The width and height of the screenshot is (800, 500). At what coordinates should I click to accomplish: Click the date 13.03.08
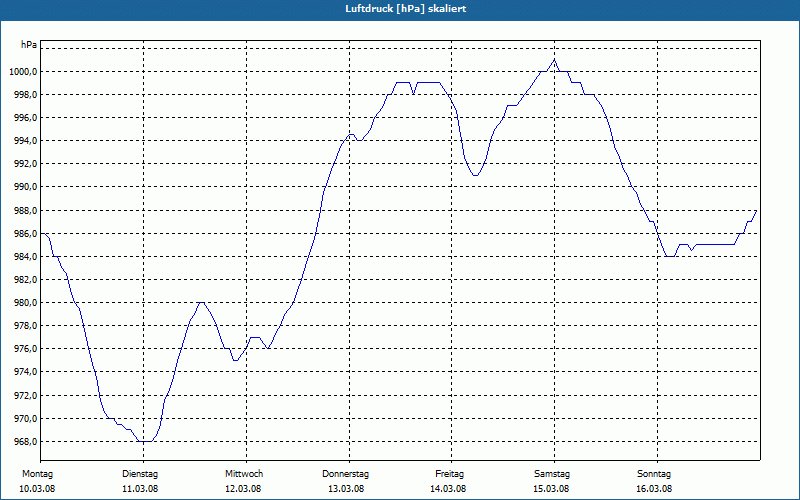tap(346, 489)
